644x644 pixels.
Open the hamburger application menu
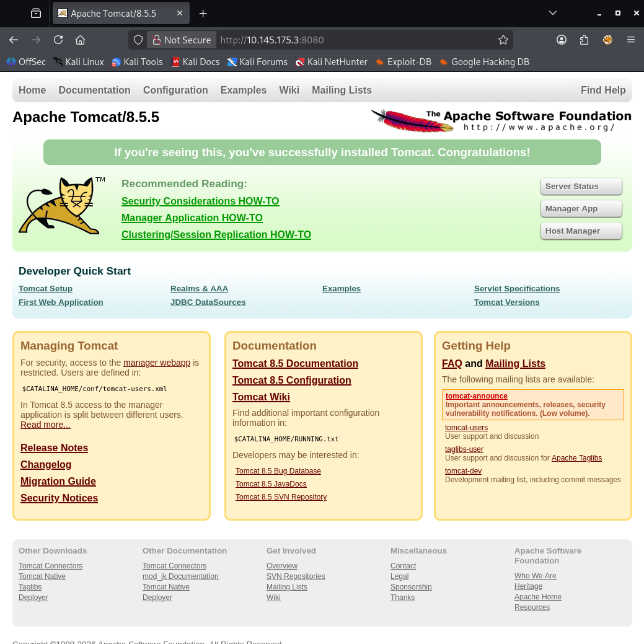tap(630, 40)
